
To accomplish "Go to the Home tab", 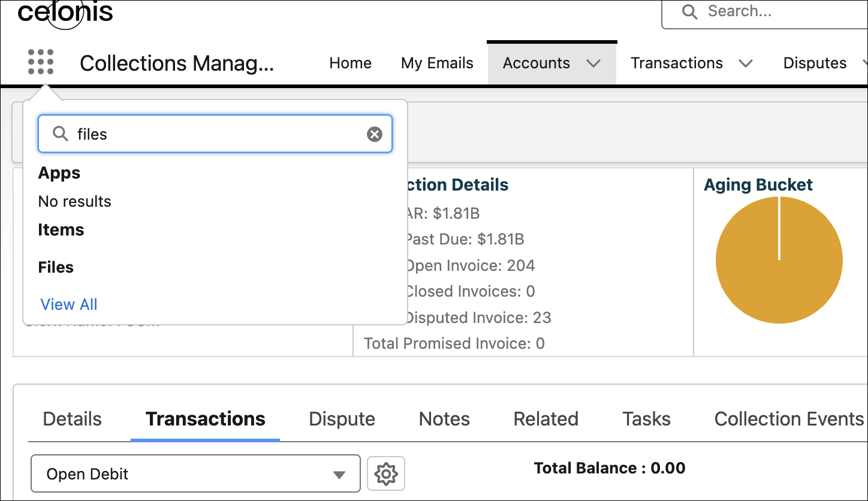I will coord(351,63).
